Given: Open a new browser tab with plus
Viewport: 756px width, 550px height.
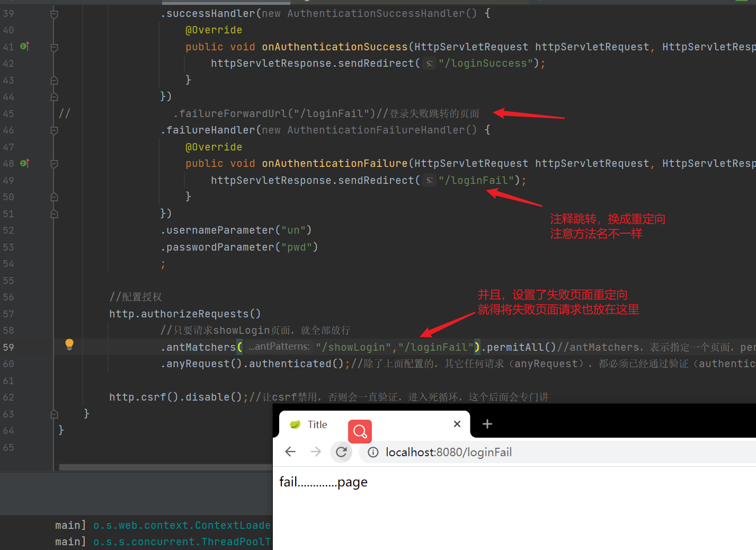Looking at the screenshot, I should pos(487,424).
